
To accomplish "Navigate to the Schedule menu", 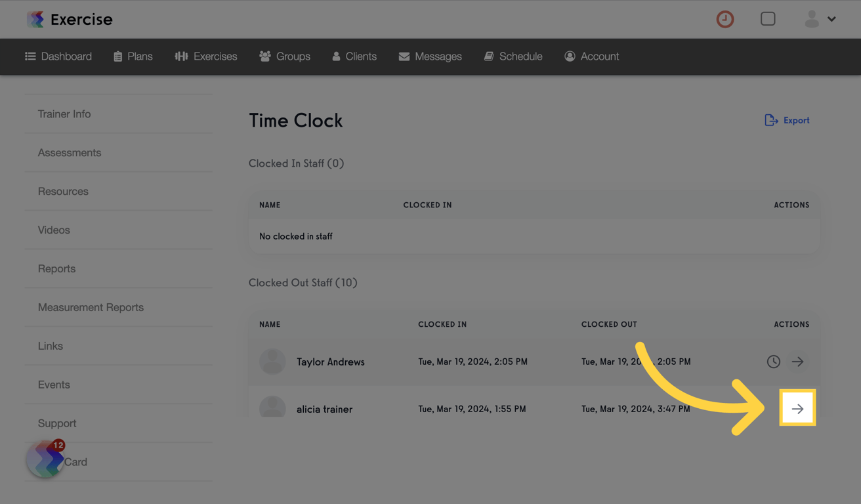I will tap(513, 56).
